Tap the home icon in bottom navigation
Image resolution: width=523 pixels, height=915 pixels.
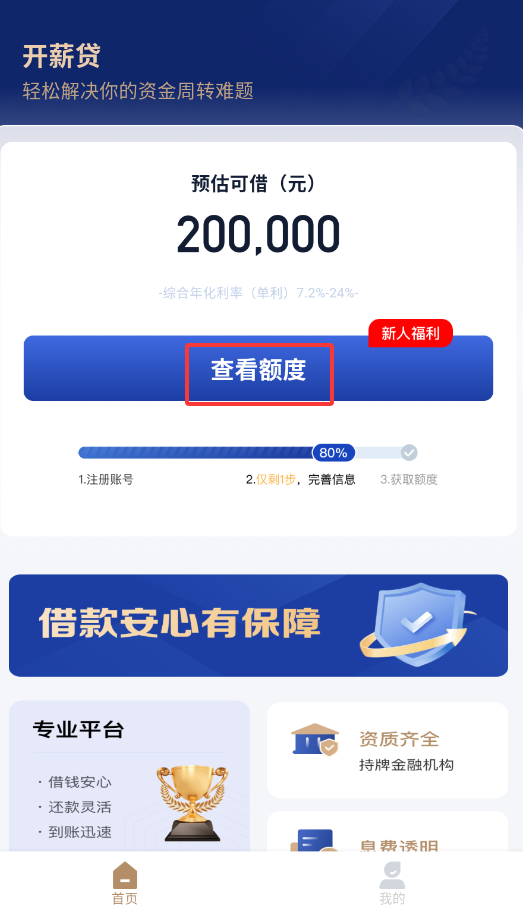[125, 875]
